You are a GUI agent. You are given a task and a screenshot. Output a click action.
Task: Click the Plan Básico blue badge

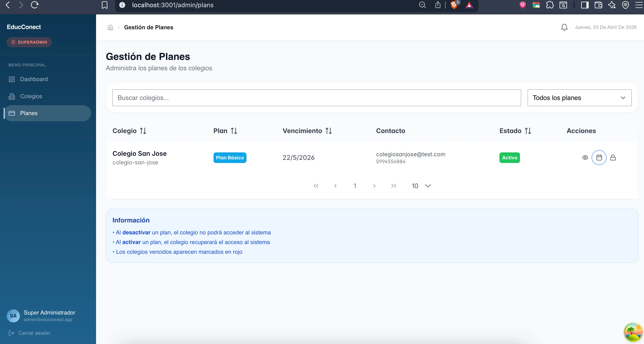(230, 158)
